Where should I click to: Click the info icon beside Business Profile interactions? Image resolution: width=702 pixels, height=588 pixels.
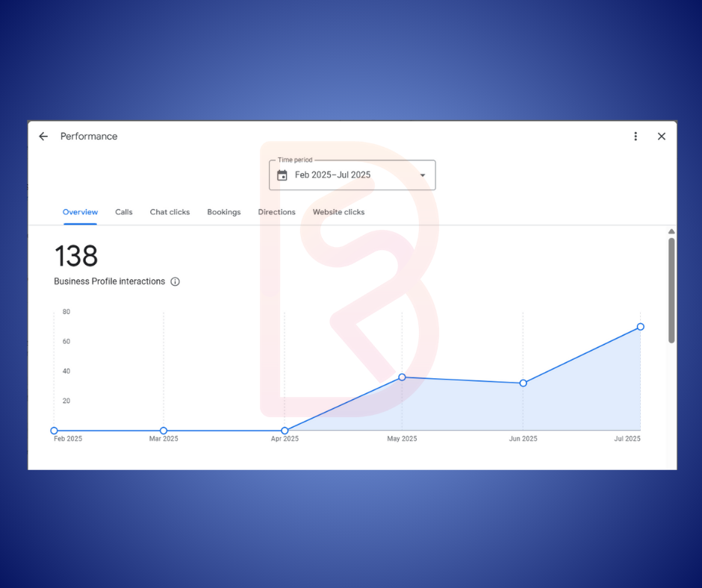(175, 281)
